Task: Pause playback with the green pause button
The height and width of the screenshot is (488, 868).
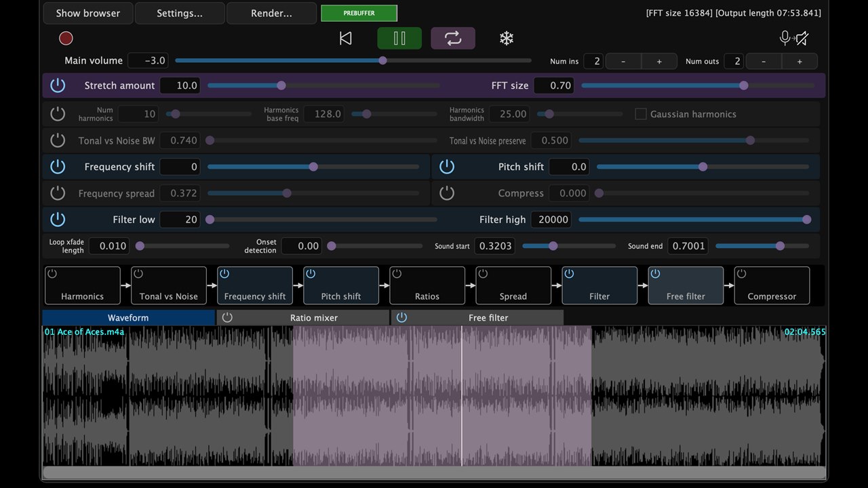Action: 399,38
